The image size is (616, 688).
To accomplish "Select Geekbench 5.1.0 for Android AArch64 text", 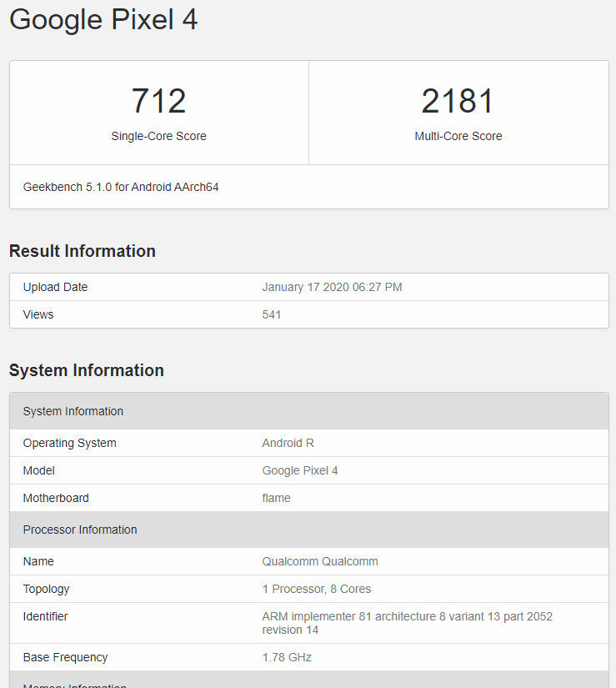I will click(121, 187).
